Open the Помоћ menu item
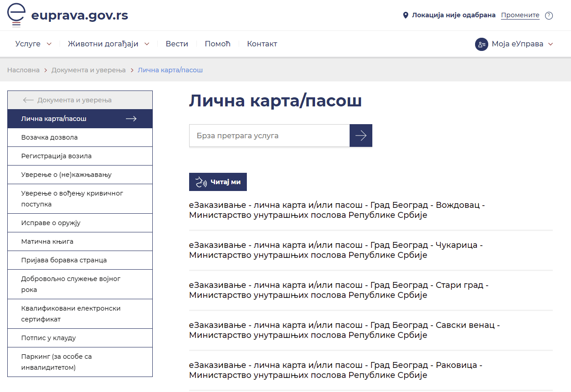 pos(218,44)
